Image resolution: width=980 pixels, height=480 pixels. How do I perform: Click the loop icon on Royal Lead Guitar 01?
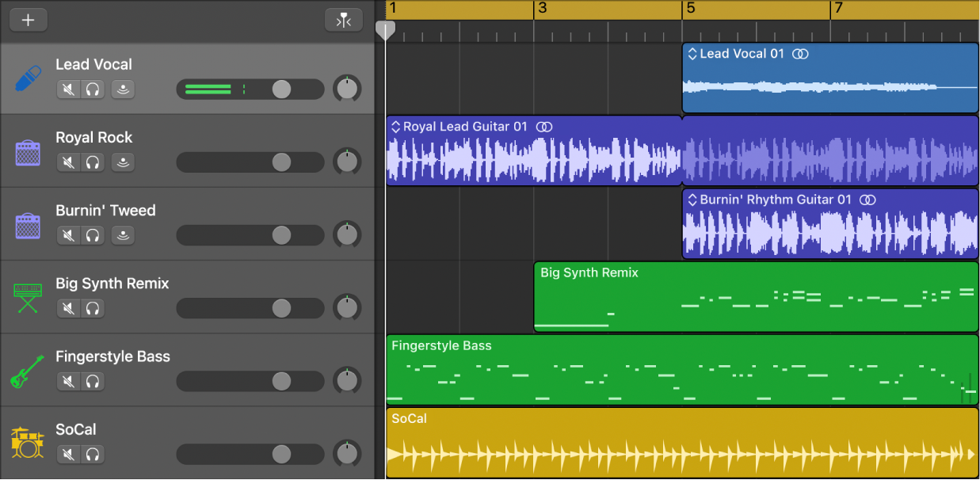coord(543,127)
